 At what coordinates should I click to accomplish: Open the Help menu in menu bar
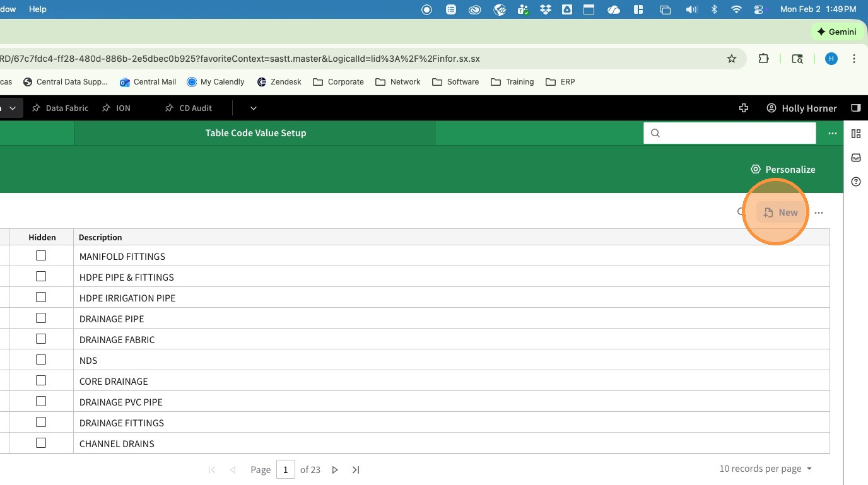pyautogui.click(x=38, y=9)
